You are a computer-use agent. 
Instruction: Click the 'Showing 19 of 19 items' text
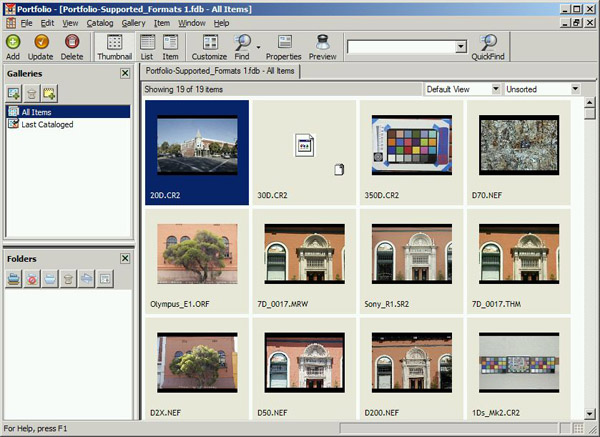click(184, 90)
